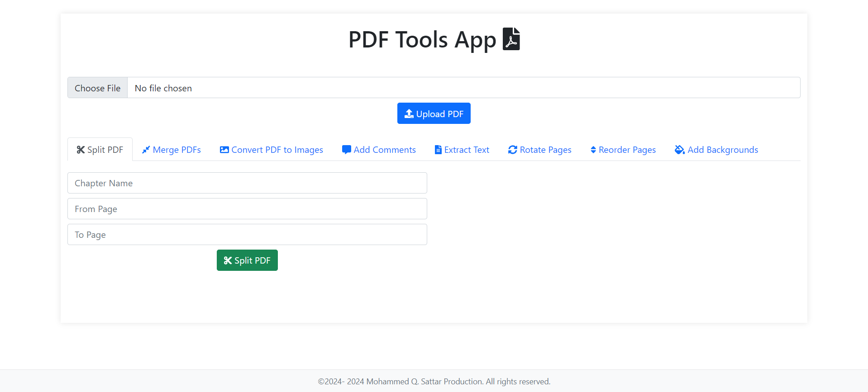Click the "No file chosen" text

pos(163,88)
